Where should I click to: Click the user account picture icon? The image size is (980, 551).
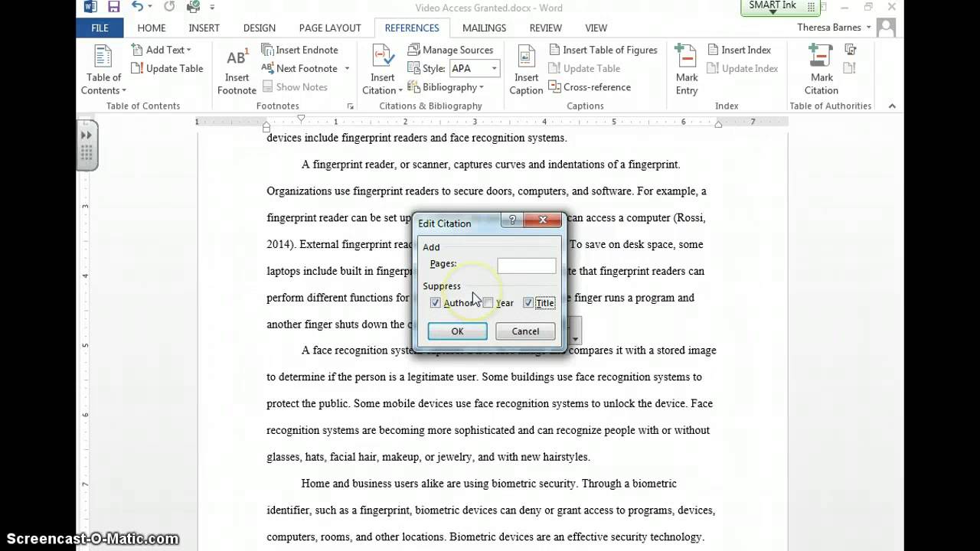886,28
